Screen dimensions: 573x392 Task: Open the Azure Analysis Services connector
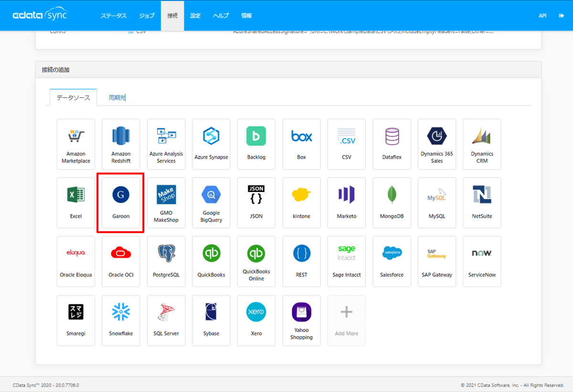pyautogui.click(x=166, y=144)
